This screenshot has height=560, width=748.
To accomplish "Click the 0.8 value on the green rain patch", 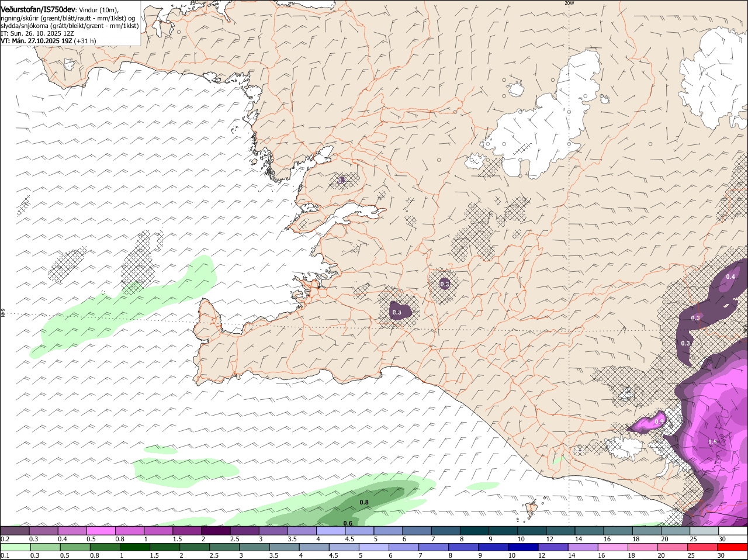I will [x=364, y=503].
